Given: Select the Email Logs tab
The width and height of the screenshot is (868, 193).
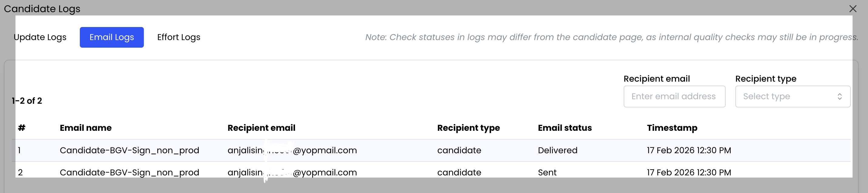Looking at the screenshot, I should (x=111, y=37).
